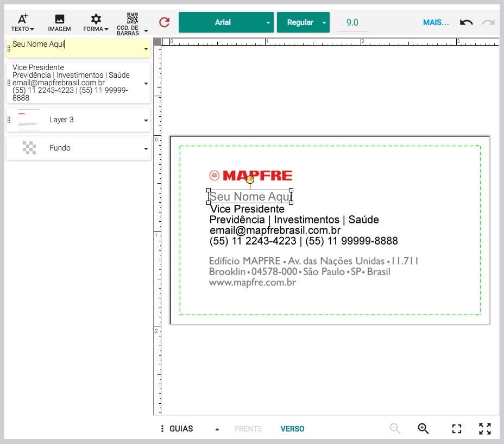Open the Regular font style dropdown
This screenshot has height=444, width=504.
point(303,22)
